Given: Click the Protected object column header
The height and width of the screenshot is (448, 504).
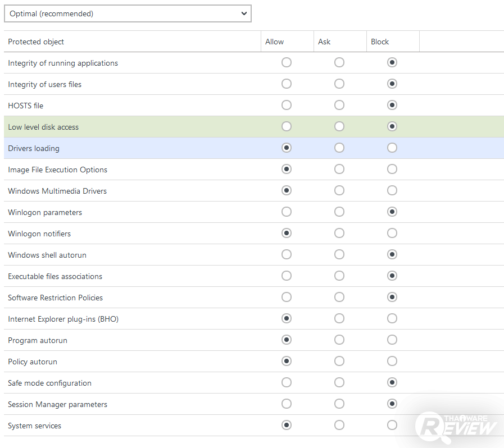Looking at the screenshot, I should 36,42.
